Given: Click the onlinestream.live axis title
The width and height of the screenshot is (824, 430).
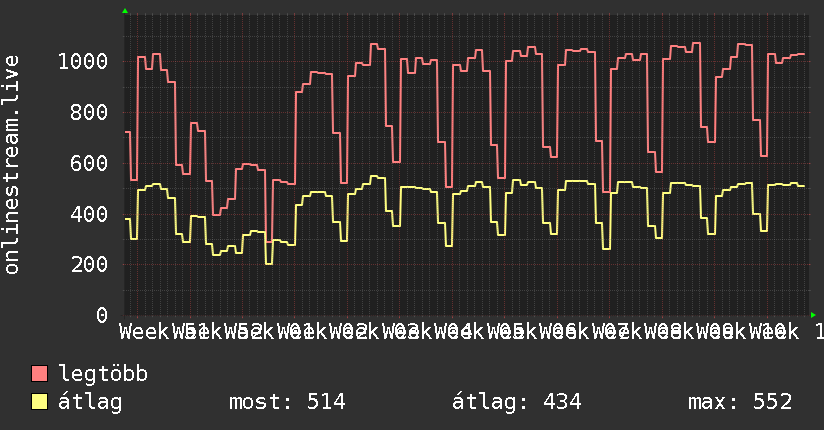Looking at the screenshot, I should (11, 165).
